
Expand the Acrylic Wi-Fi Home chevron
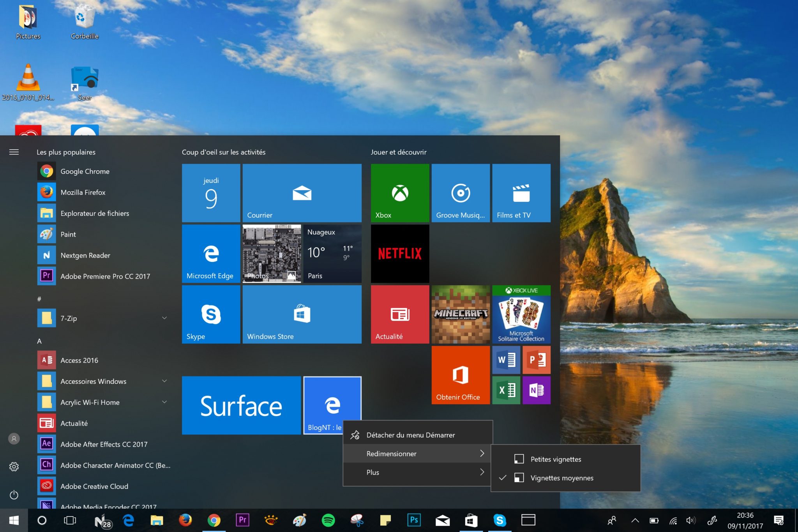point(164,402)
